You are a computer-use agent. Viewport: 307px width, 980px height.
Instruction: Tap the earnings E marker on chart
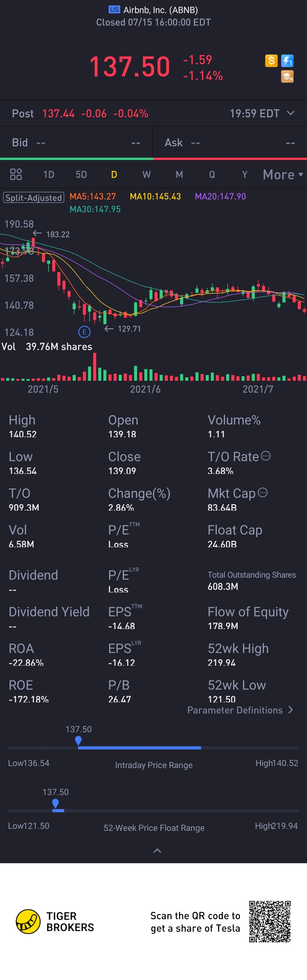click(x=84, y=332)
